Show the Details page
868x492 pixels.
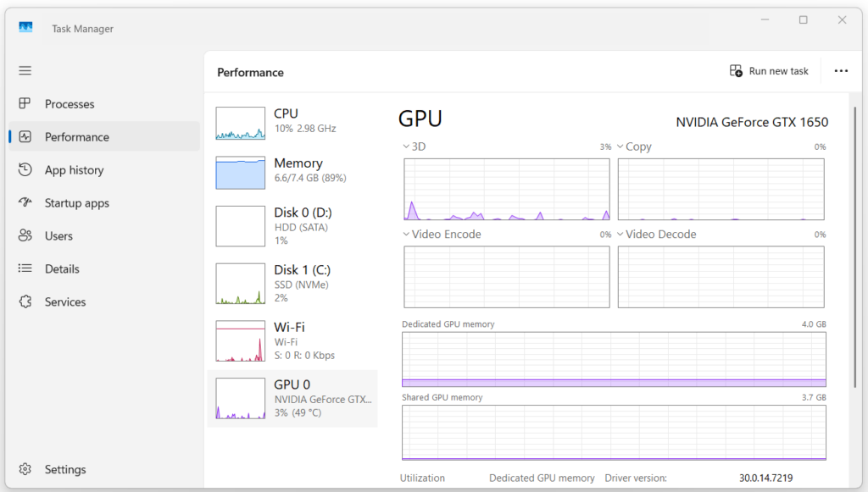pyautogui.click(x=62, y=269)
